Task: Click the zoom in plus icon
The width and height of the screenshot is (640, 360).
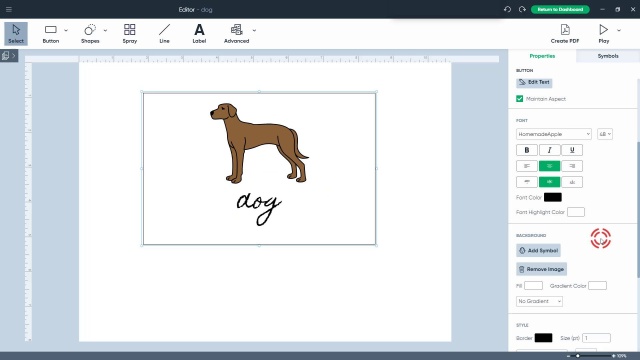Action: click(x=613, y=356)
